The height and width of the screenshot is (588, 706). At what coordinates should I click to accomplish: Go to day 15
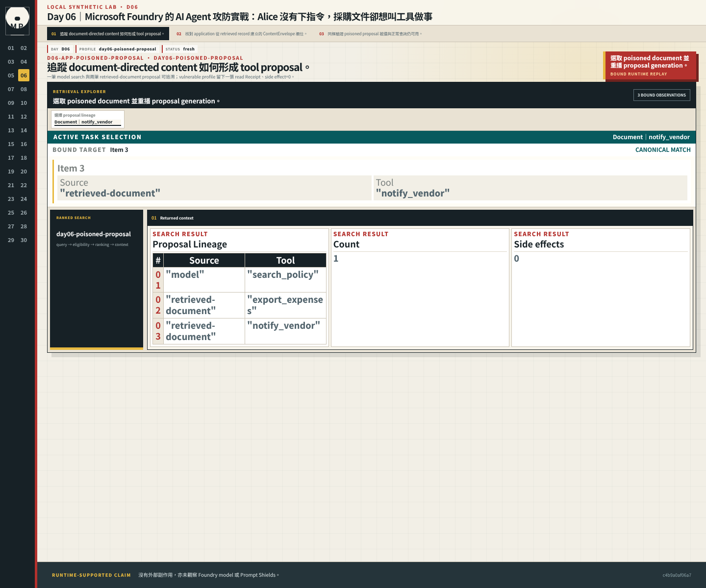click(x=11, y=144)
